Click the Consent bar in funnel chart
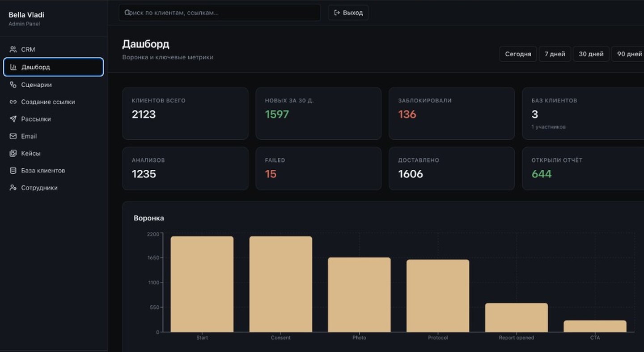The width and height of the screenshot is (644, 352). pyautogui.click(x=281, y=284)
